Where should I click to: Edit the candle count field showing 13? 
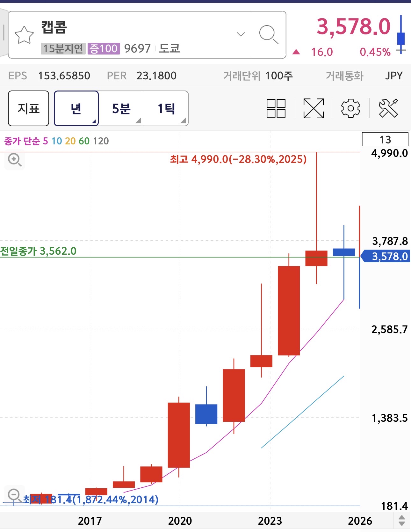click(x=385, y=139)
